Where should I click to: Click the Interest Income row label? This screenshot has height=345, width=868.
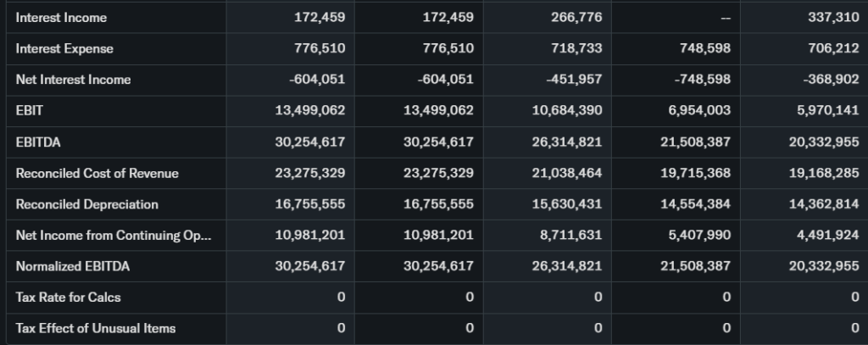[x=62, y=17]
